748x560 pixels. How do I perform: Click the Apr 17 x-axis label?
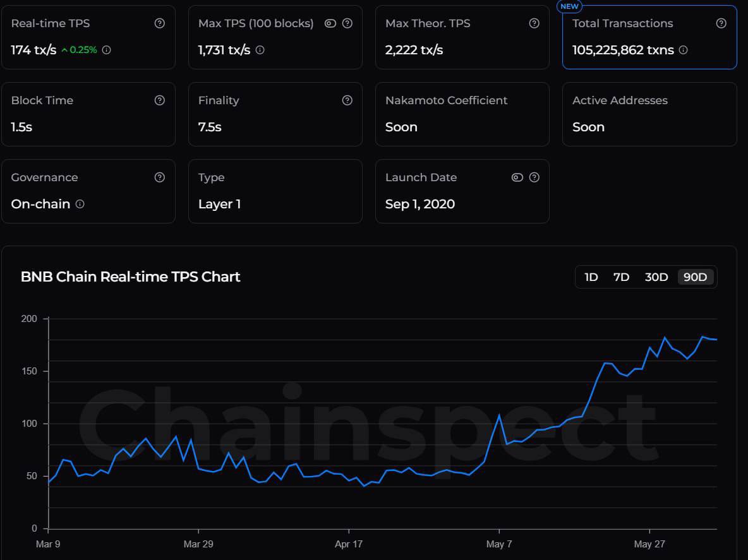[x=349, y=544]
